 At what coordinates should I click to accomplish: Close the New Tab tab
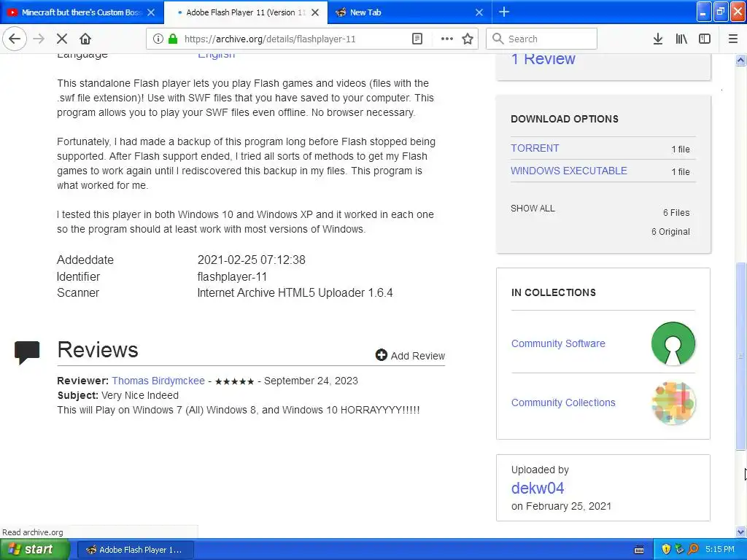(x=479, y=12)
